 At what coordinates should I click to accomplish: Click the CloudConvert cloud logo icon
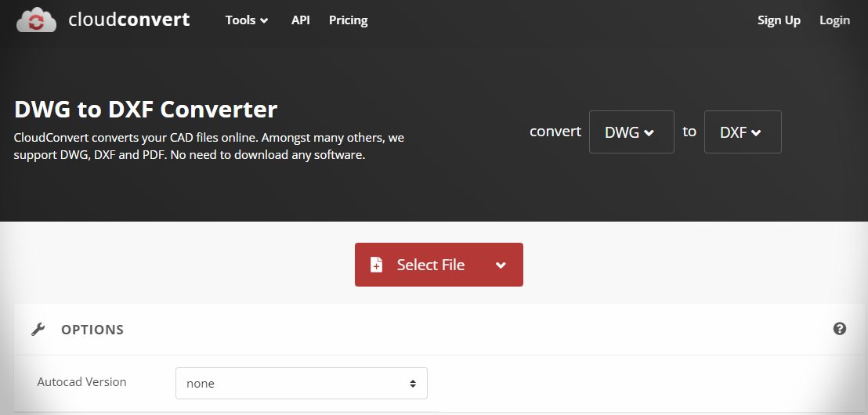[x=37, y=20]
